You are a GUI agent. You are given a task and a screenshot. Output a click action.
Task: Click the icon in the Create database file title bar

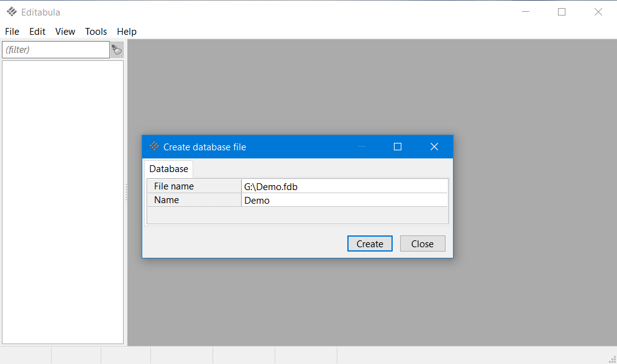pos(154,147)
